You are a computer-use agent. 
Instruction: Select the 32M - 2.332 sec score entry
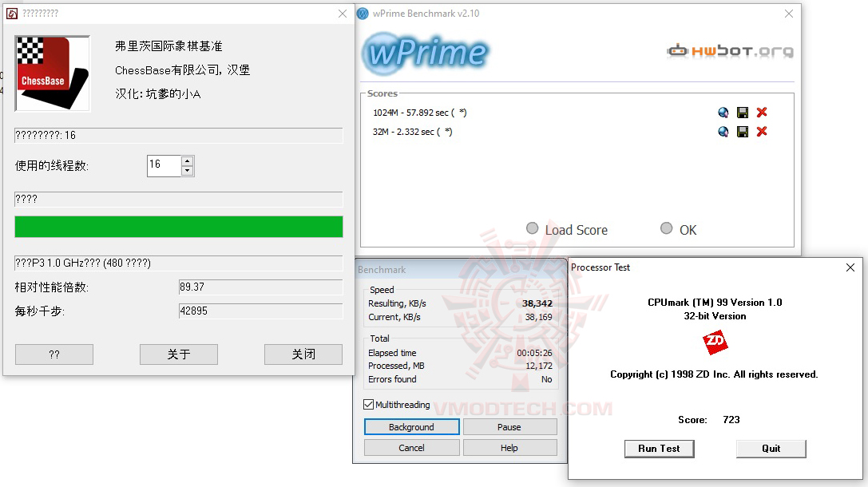[x=412, y=132]
